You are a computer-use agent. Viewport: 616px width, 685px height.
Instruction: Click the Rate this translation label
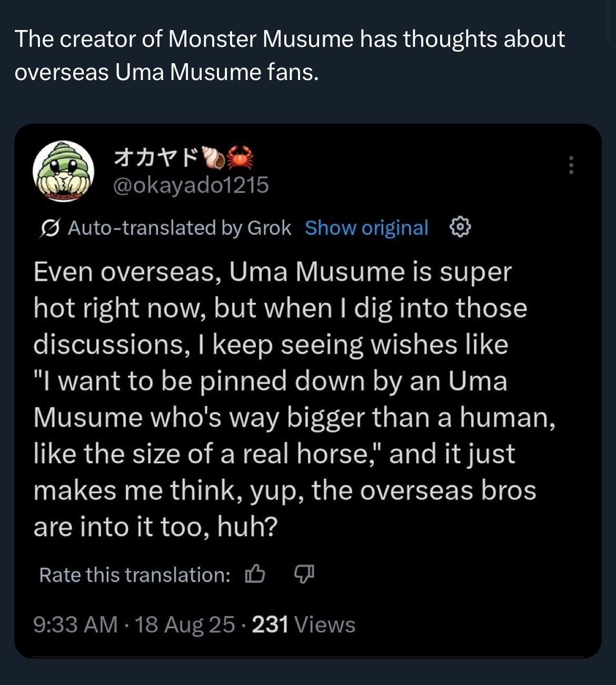(134, 575)
